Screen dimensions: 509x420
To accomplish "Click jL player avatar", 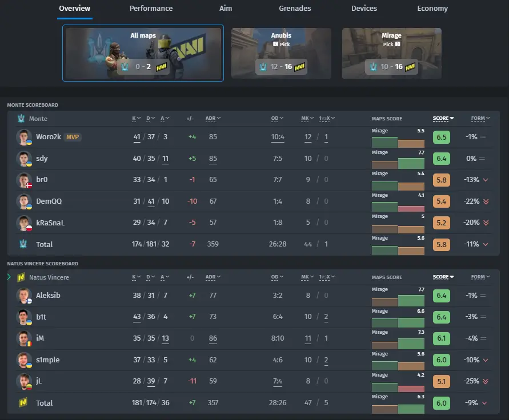I will click(23, 381).
